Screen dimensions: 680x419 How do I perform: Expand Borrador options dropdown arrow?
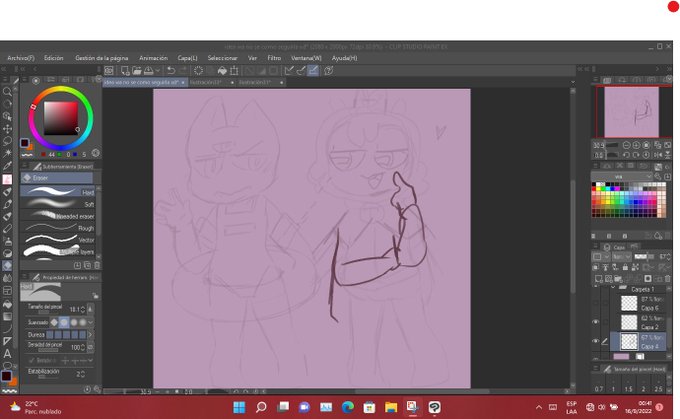click(x=90, y=360)
